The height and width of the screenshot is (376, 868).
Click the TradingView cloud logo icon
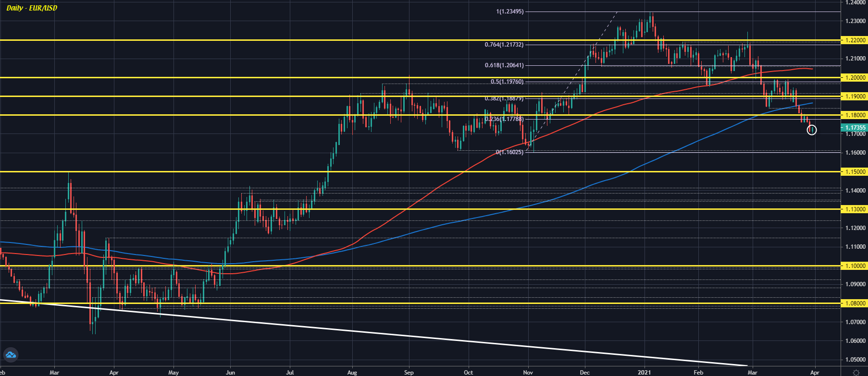pos(11,355)
